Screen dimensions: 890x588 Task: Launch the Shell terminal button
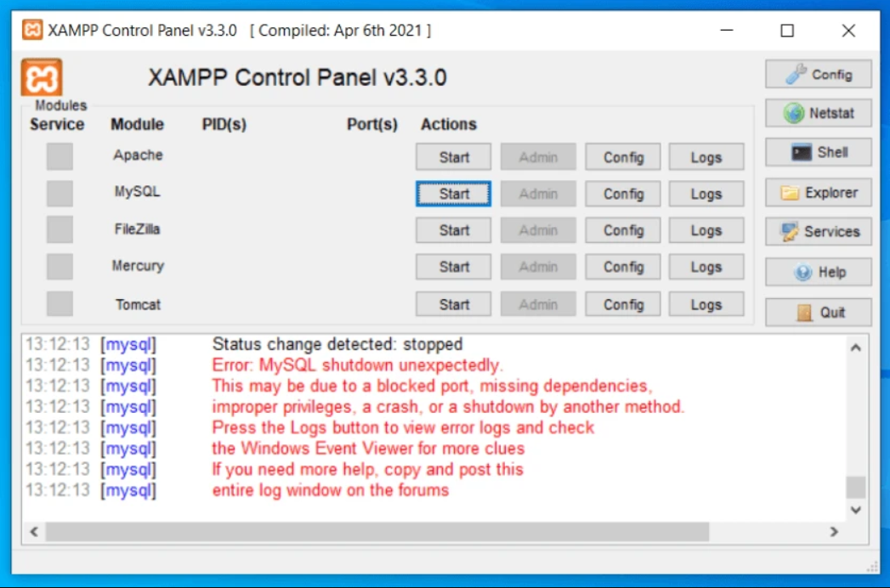coord(818,152)
